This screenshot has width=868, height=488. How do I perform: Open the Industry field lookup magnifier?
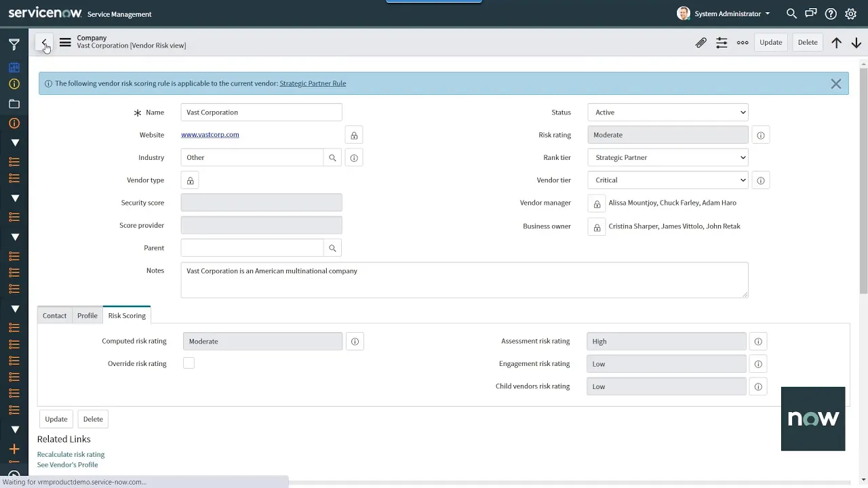tap(332, 157)
